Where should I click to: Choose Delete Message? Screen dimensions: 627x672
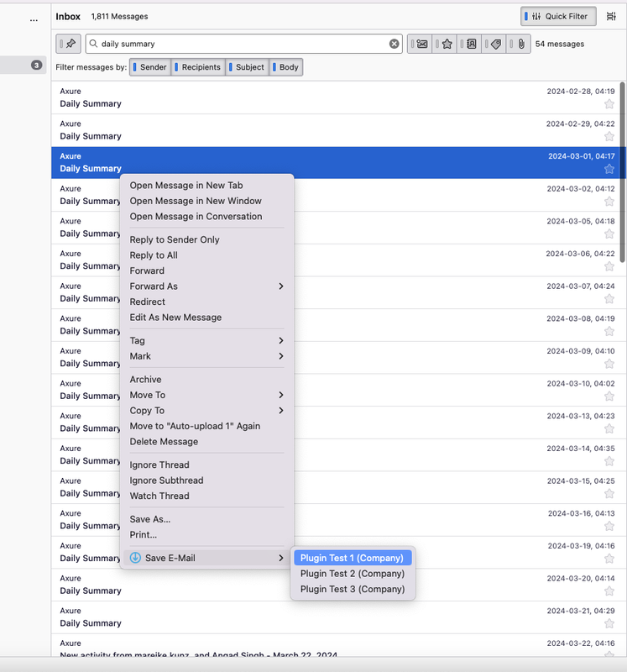(x=206, y=442)
